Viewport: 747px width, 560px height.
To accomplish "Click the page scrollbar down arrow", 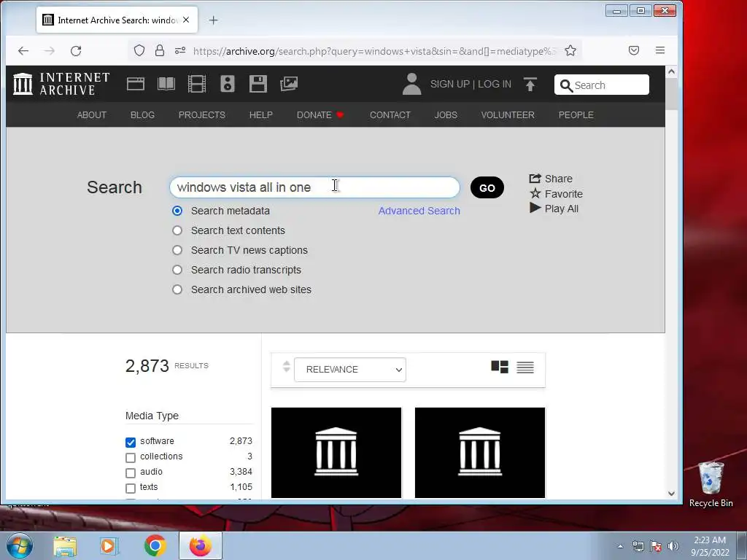I will [671, 494].
